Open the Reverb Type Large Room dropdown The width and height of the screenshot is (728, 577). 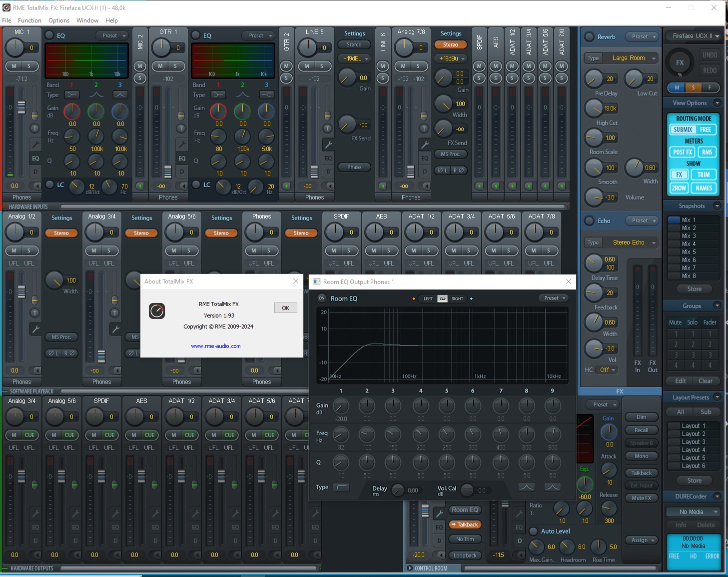click(x=629, y=58)
